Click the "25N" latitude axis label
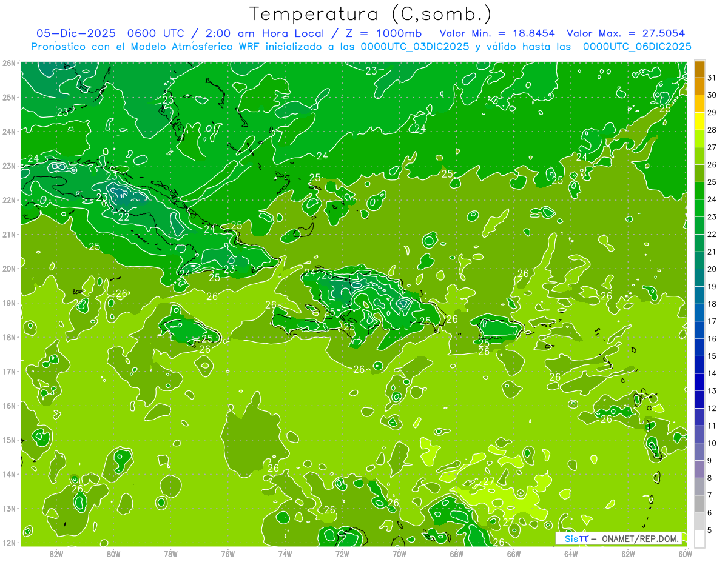This screenshot has width=728, height=562. [9, 97]
